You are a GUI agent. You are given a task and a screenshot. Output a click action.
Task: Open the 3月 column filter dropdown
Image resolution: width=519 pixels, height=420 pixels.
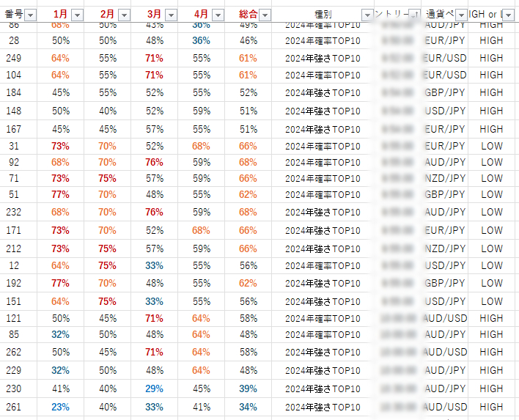(x=172, y=15)
